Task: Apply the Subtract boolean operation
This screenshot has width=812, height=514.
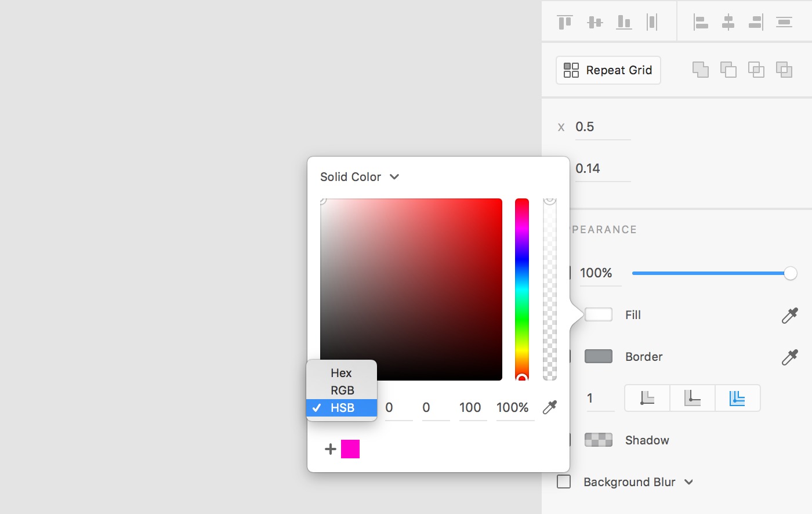Action: (728, 70)
